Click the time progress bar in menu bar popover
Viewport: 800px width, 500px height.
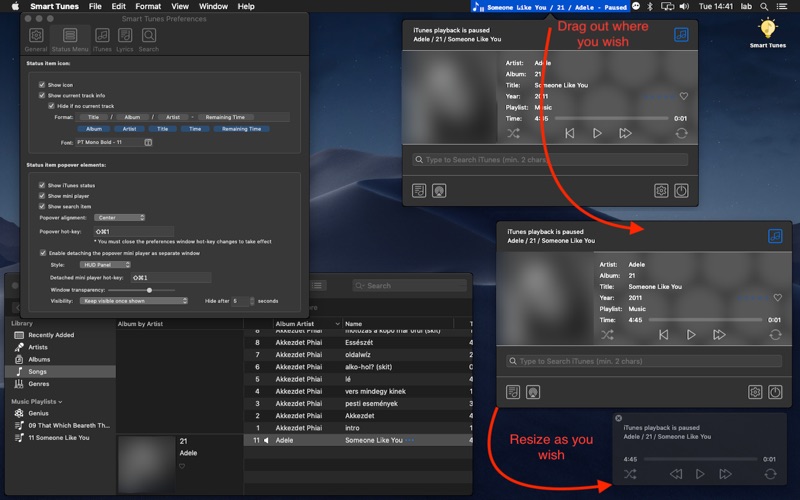611,118
